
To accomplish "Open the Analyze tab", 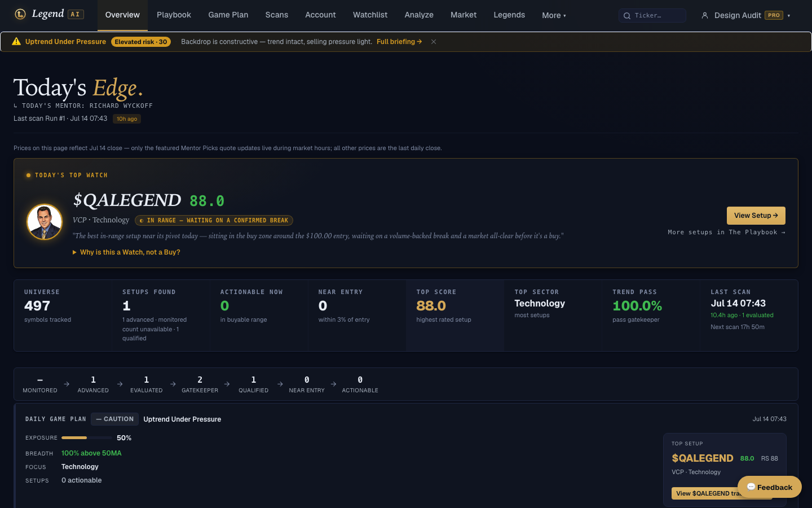I will [x=419, y=15].
